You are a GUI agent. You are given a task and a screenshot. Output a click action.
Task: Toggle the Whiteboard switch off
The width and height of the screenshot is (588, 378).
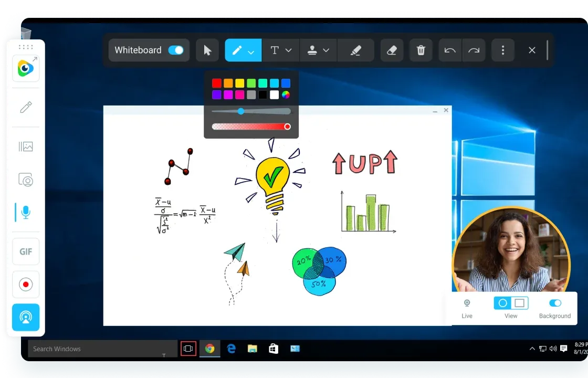pyautogui.click(x=176, y=50)
